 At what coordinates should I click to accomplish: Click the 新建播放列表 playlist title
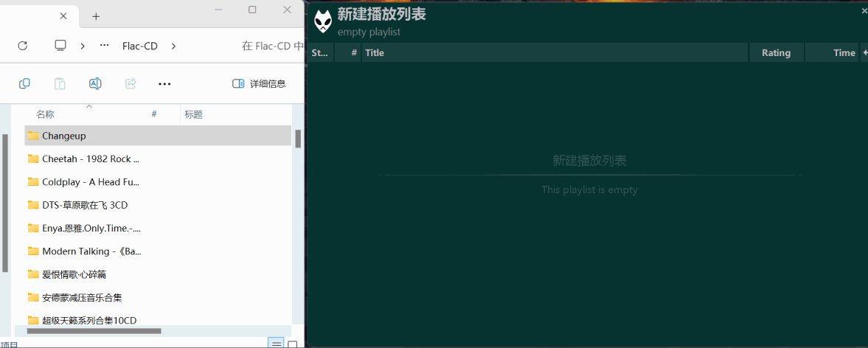[x=381, y=15]
